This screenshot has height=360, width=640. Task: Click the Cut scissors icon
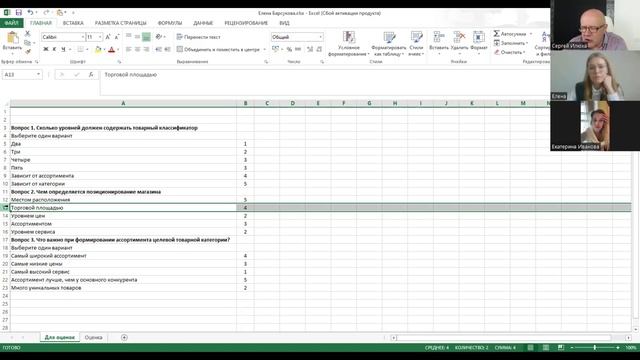(x=27, y=33)
